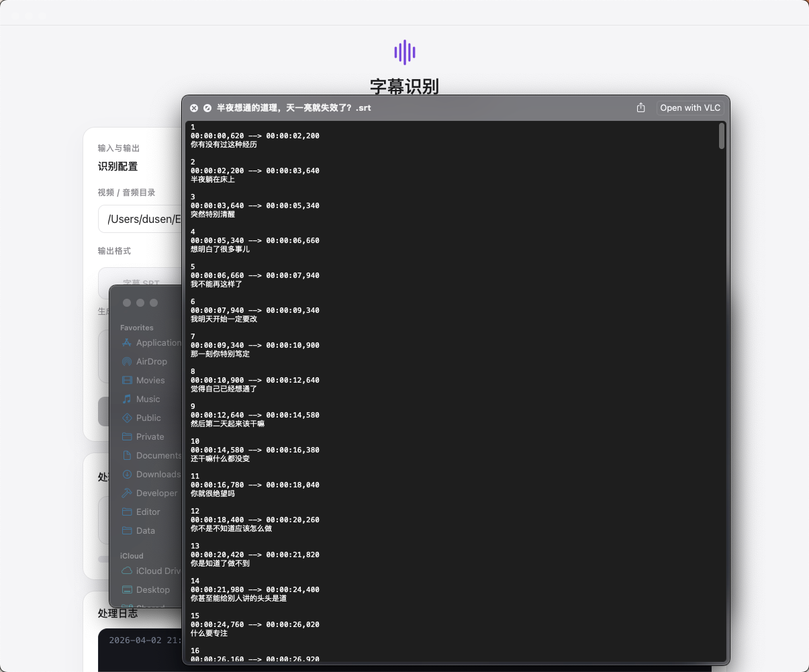Close the Quick Look preview window

click(x=194, y=108)
